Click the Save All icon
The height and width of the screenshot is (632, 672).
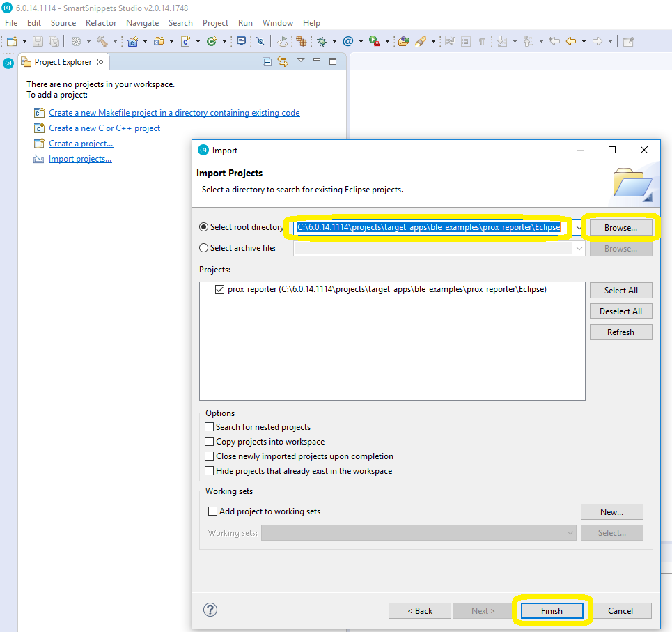pyautogui.click(x=54, y=41)
